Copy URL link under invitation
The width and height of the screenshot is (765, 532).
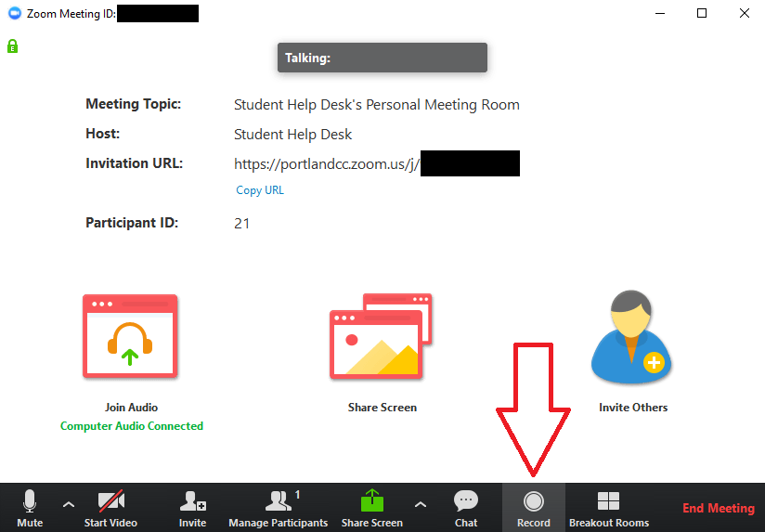(260, 189)
